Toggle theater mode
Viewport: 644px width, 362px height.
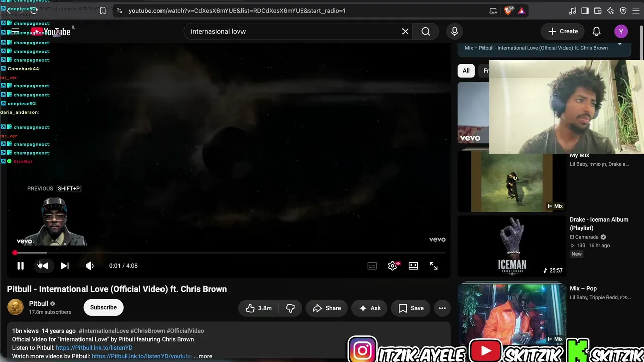pyautogui.click(x=413, y=266)
